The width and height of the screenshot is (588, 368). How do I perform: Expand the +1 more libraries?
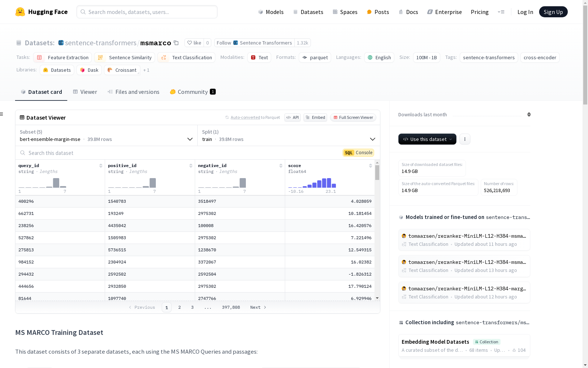(146, 70)
